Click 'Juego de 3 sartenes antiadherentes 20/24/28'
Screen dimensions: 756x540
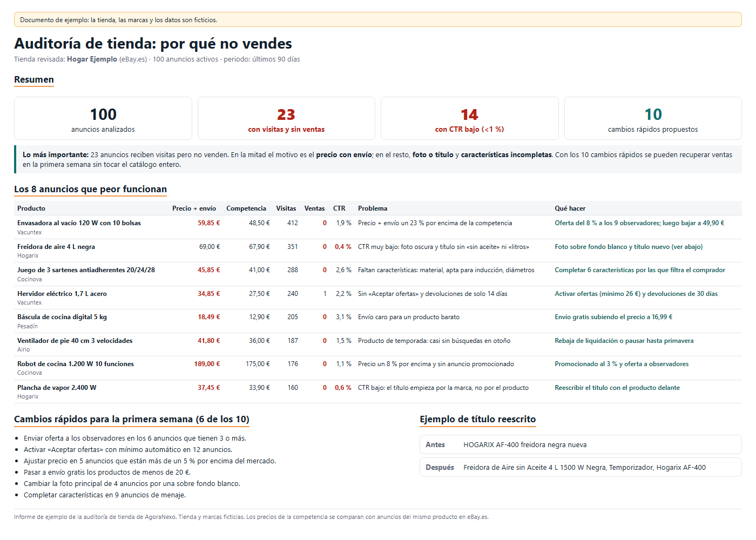pos(86,270)
